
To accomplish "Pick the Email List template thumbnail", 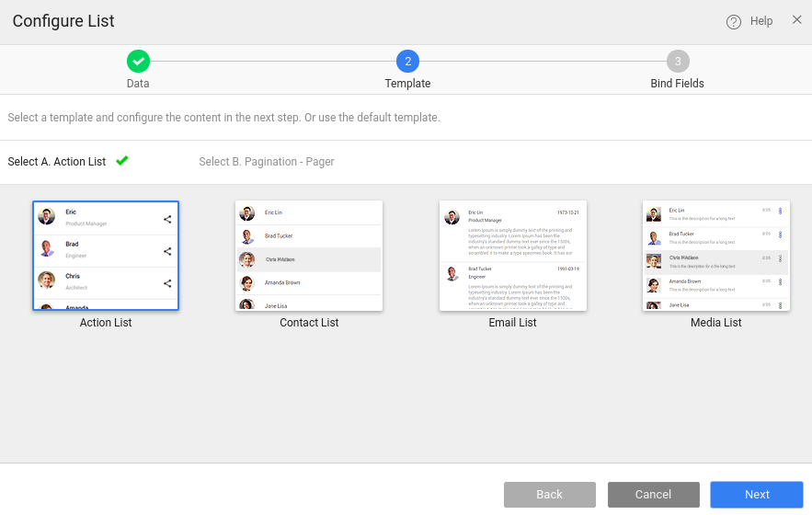I will point(513,256).
